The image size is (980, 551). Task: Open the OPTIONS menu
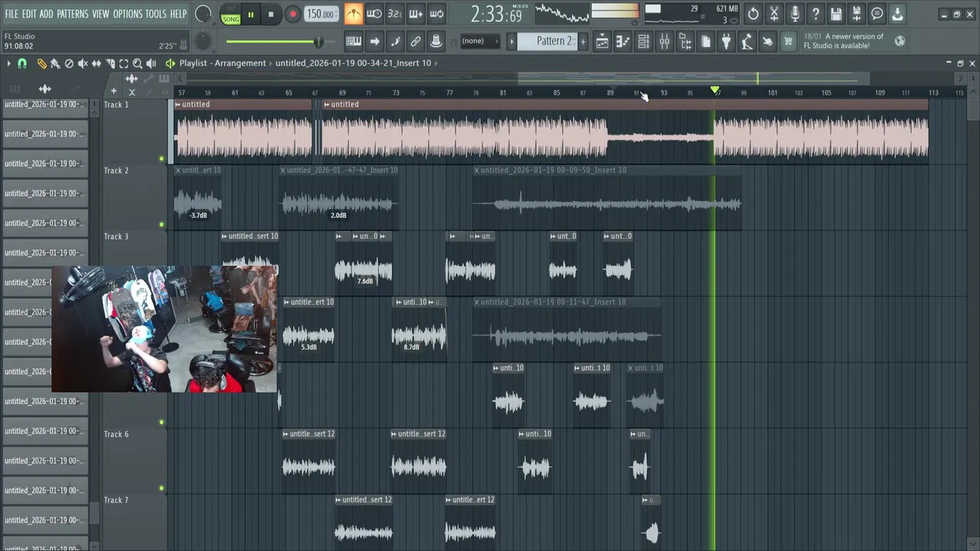[128, 14]
